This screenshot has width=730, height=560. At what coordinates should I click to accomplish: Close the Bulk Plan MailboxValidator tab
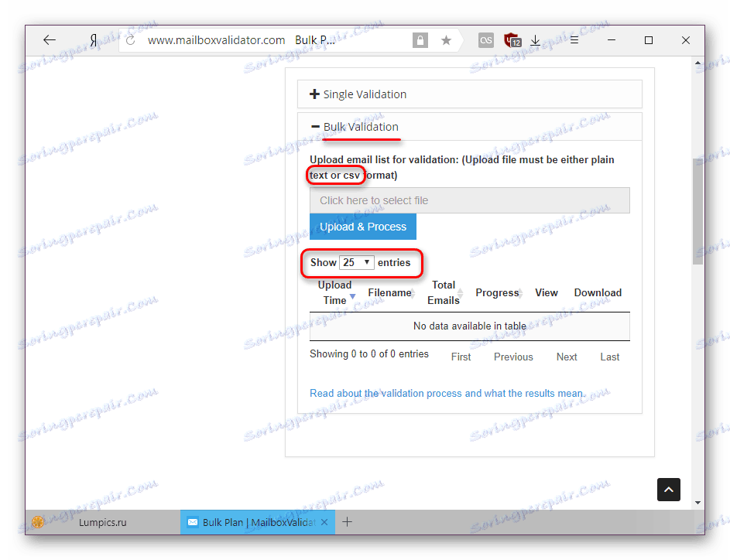tap(324, 522)
